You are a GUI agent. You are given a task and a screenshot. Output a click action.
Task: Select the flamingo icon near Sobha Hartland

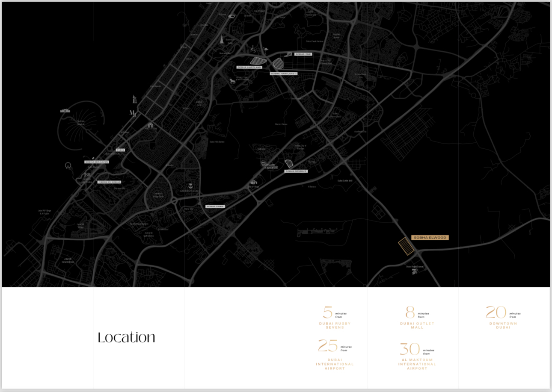pyautogui.click(x=265, y=50)
